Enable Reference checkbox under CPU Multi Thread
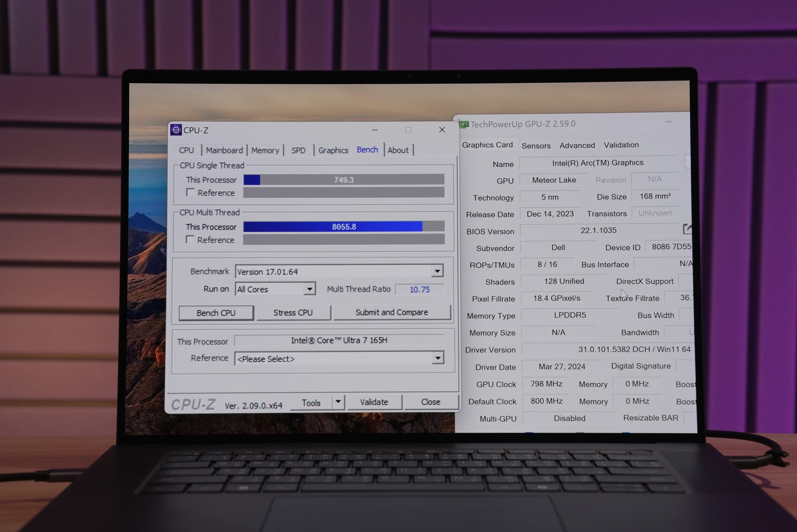797x532 pixels. point(190,240)
